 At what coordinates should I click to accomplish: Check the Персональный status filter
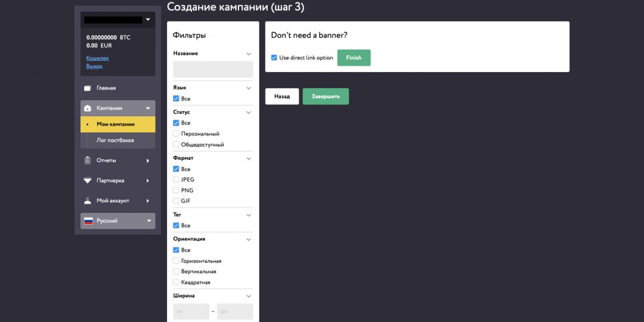pyautogui.click(x=176, y=134)
